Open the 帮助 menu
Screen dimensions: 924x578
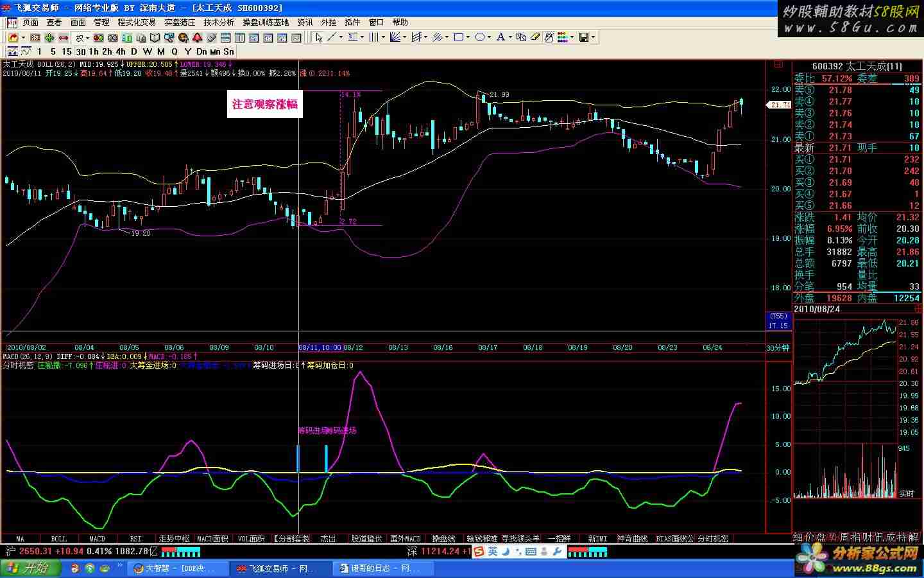click(x=400, y=22)
